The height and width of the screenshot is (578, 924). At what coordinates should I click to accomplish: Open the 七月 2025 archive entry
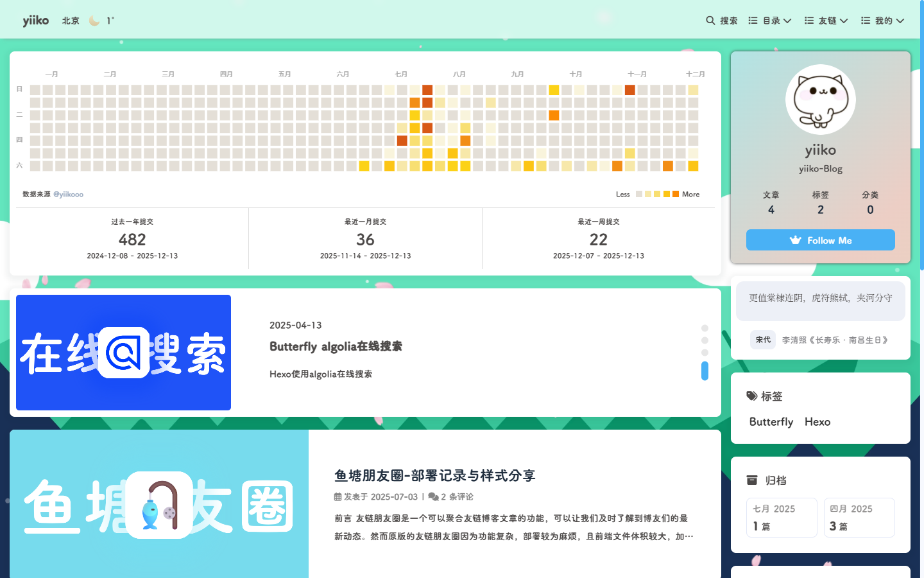coord(782,517)
